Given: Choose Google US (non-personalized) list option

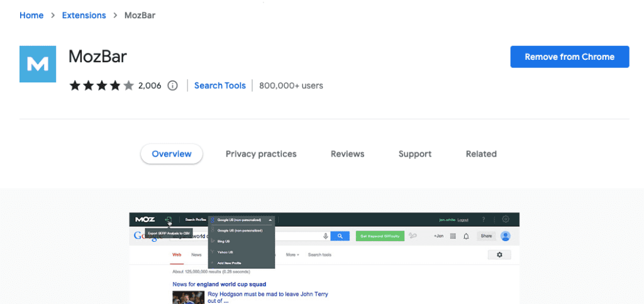Looking at the screenshot, I should [241, 230].
